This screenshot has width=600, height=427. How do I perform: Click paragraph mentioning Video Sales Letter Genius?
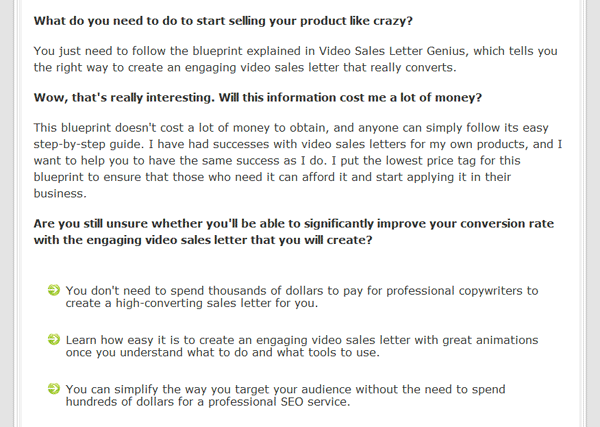pyautogui.click(x=295, y=59)
